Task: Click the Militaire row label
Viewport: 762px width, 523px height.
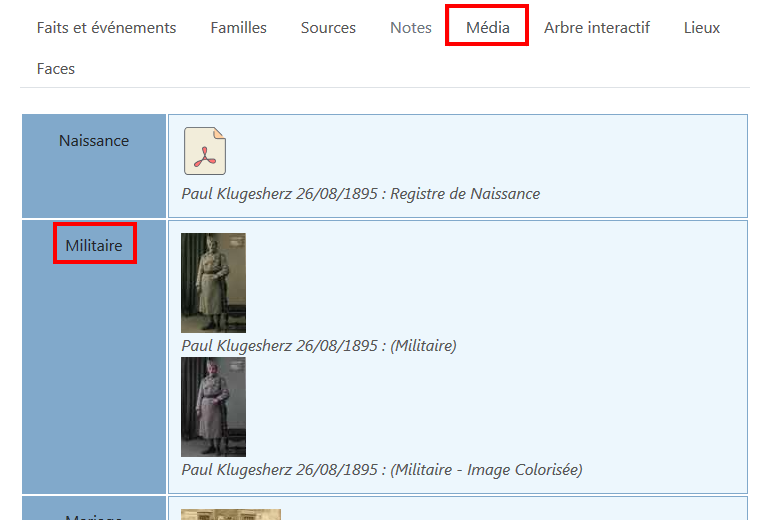Action: (94, 245)
